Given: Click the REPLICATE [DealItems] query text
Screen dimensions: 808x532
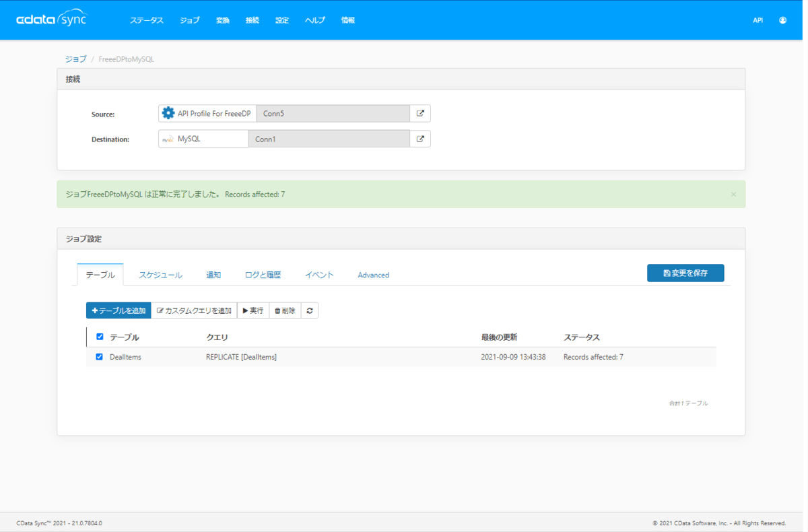Looking at the screenshot, I should tap(241, 357).
